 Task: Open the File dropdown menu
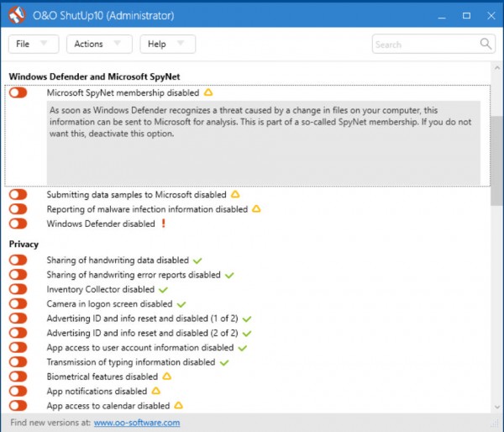point(34,44)
